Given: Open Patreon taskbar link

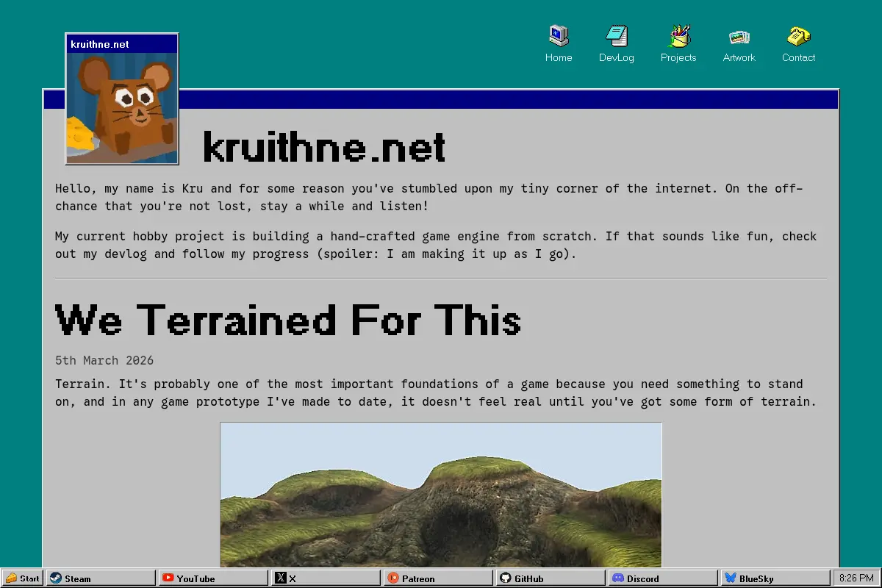Looking at the screenshot, I should click(438, 578).
